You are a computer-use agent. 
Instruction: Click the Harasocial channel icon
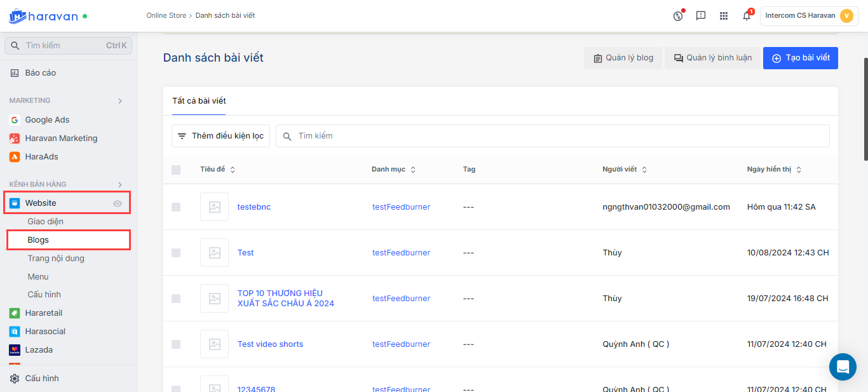coord(14,332)
